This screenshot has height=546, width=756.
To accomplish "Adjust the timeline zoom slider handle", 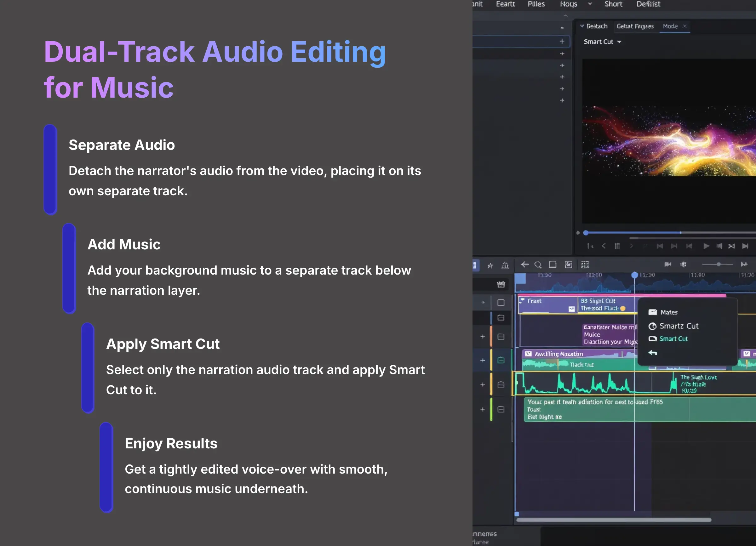I will tap(719, 264).
